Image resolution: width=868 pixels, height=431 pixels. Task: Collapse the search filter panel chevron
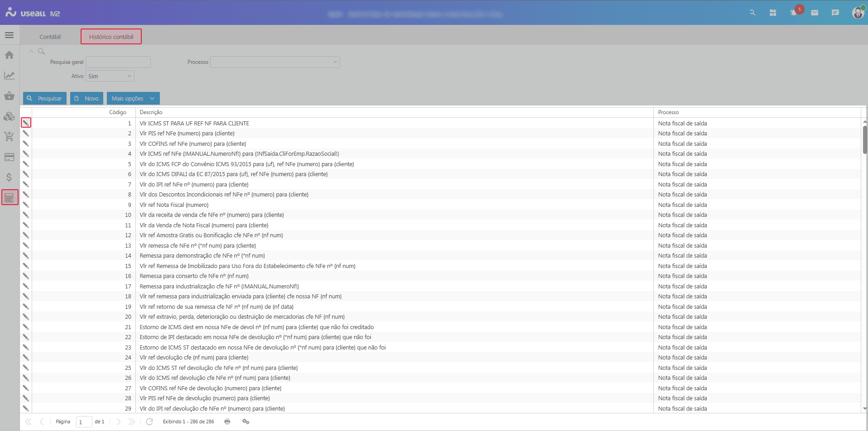pyautogui.click(x=31, y=51)
